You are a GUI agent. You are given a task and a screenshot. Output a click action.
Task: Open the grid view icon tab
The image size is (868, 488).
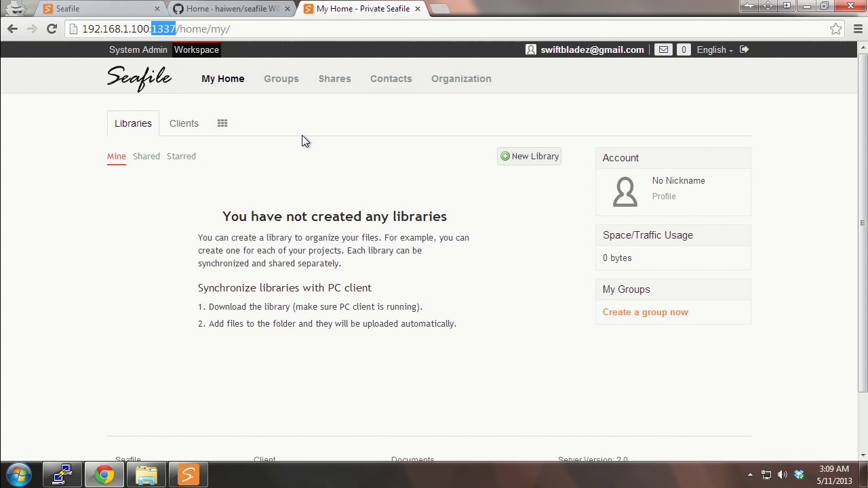point(222,123)
